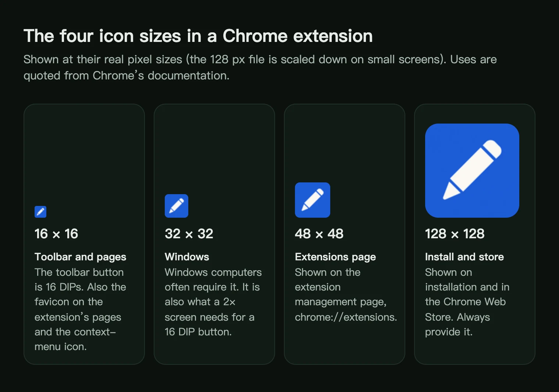Select the heading 'The four icon sizes in a Chrome extension'
Viewport: 559px width, 392px height.
[198, 36]
